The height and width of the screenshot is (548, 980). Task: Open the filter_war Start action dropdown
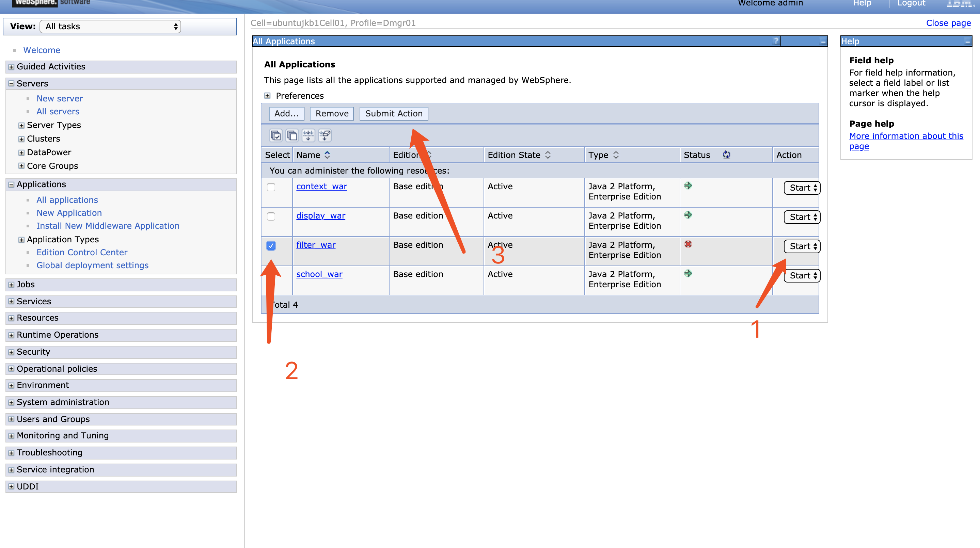pyautogui.click(x=802, y=246)
